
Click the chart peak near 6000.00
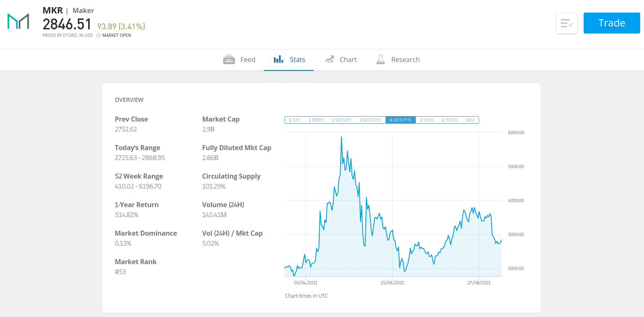pyautogui.click(x=342, y=137)
